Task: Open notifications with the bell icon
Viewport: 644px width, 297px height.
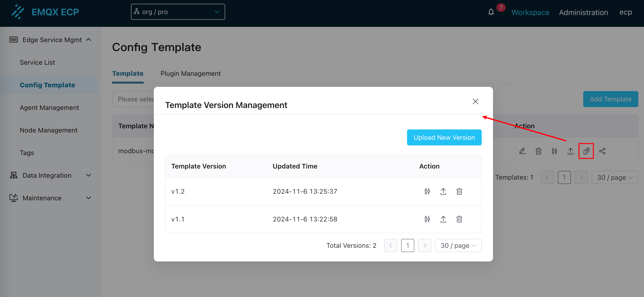Action: point(491,12)
